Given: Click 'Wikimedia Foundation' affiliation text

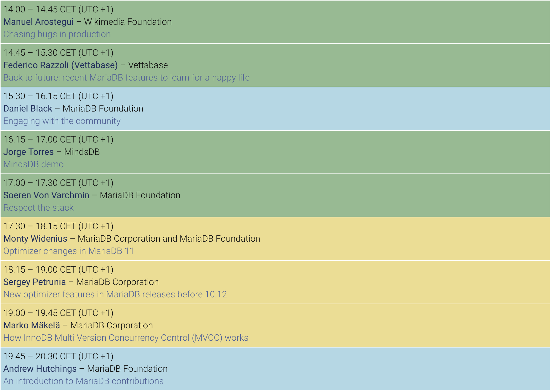Looking at the screenshot, I should (x=128, y=22).
